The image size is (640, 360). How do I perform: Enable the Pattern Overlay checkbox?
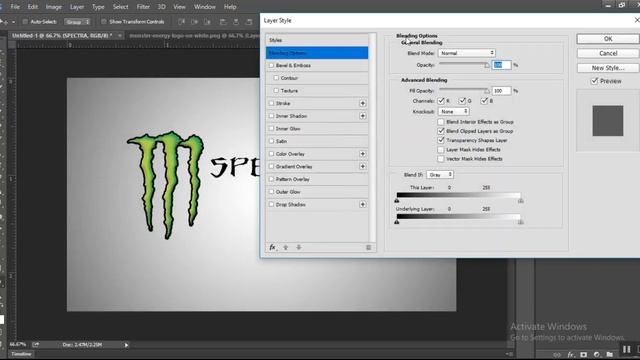(x=271, y=179)
